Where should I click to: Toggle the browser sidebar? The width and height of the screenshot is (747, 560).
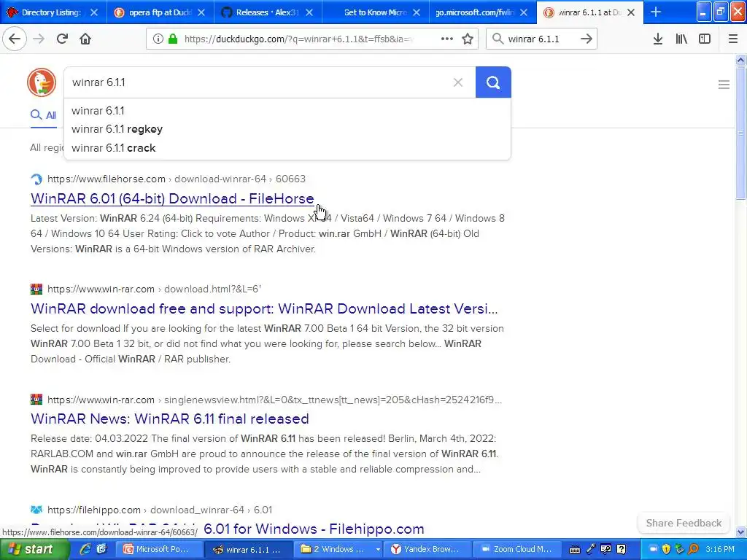(705, 39)
